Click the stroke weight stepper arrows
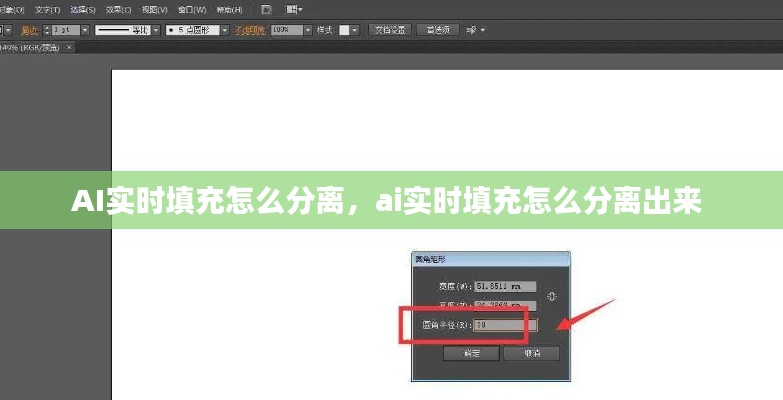 tap(46, 30)
